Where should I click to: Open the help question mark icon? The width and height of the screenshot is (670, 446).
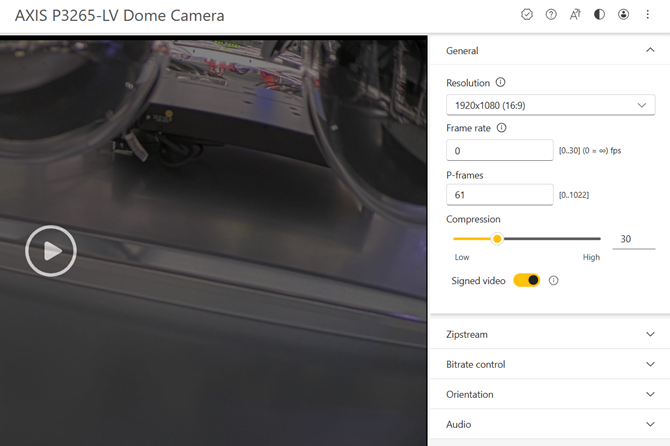point(551,15)
